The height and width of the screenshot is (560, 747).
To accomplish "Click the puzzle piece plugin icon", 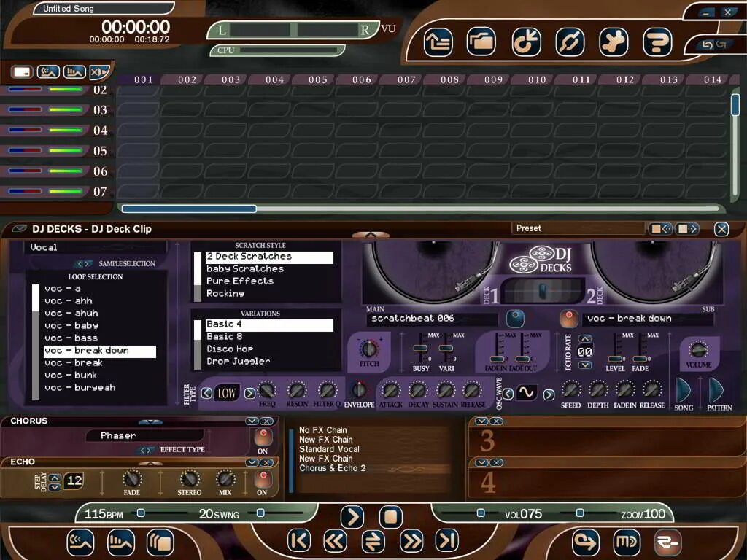I will point(614,42).
